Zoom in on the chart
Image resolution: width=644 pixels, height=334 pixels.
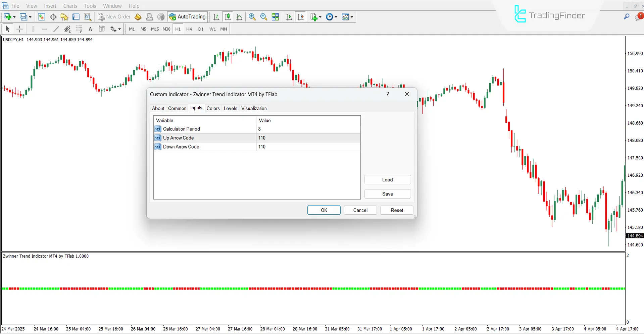[x=252, y=17]
